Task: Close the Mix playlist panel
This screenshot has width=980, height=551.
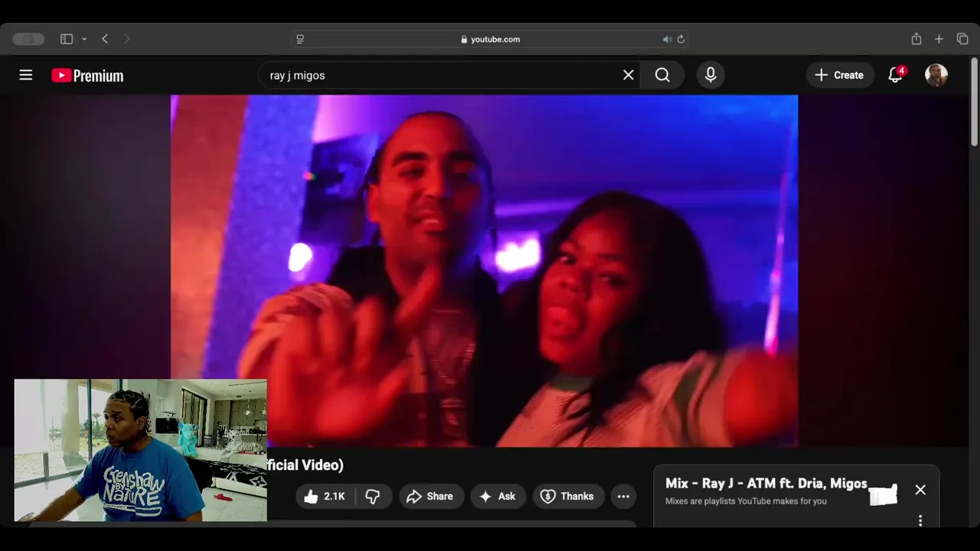Action: click(920, 490)
